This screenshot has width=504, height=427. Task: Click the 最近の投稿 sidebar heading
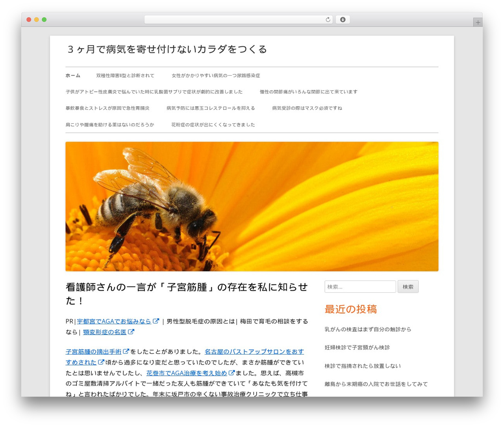pos(351,309)
